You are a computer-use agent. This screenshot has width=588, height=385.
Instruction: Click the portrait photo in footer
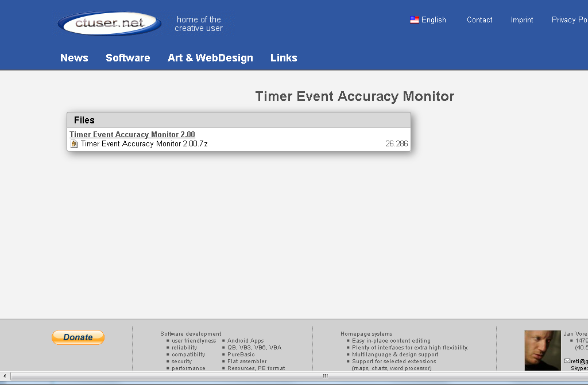(542, 350)
